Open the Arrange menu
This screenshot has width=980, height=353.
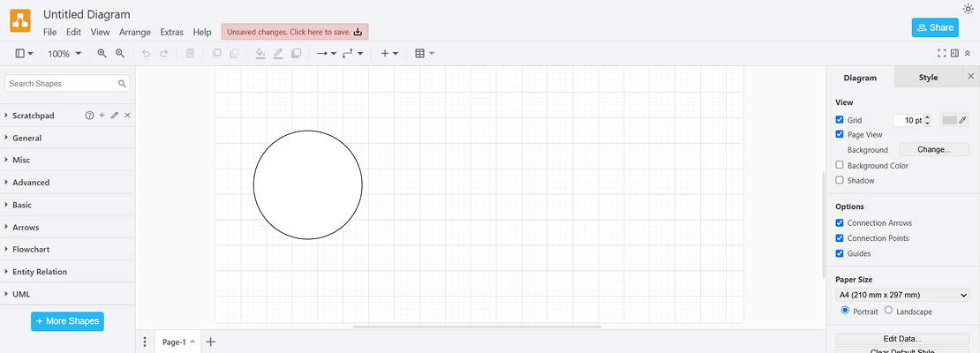pos(135,32)
